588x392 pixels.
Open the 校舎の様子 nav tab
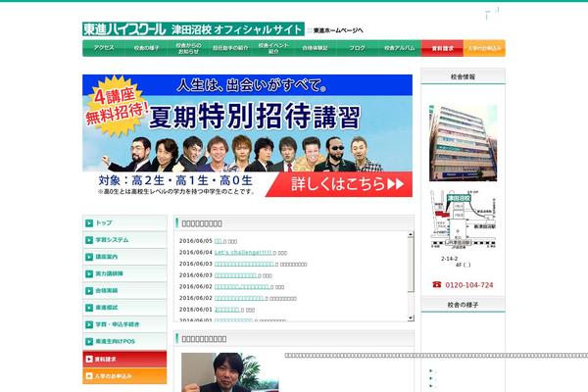point(146,48)
